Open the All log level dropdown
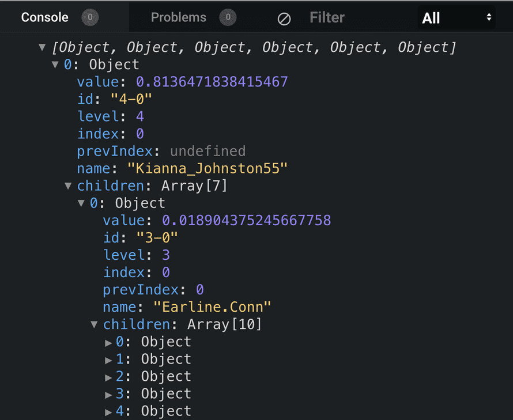This screenshot has width=513, height=420. coord(457,18)
